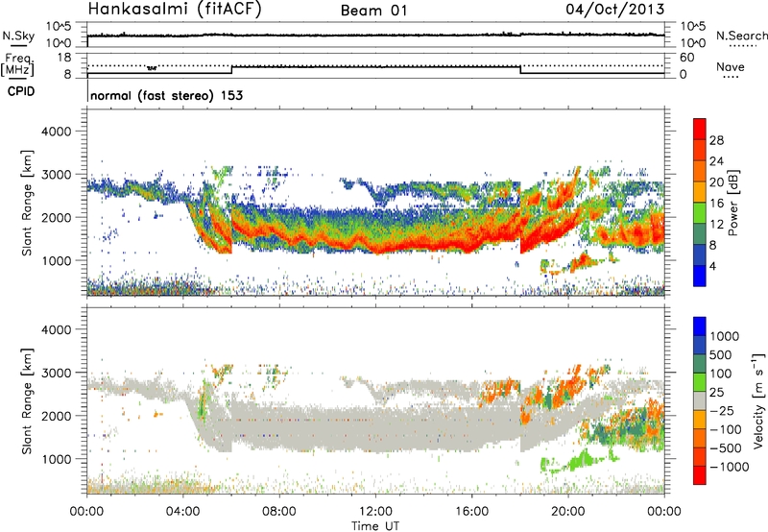Click the "12:00" time tick label
The image size is (768, 532).
(x=375, y=512)
